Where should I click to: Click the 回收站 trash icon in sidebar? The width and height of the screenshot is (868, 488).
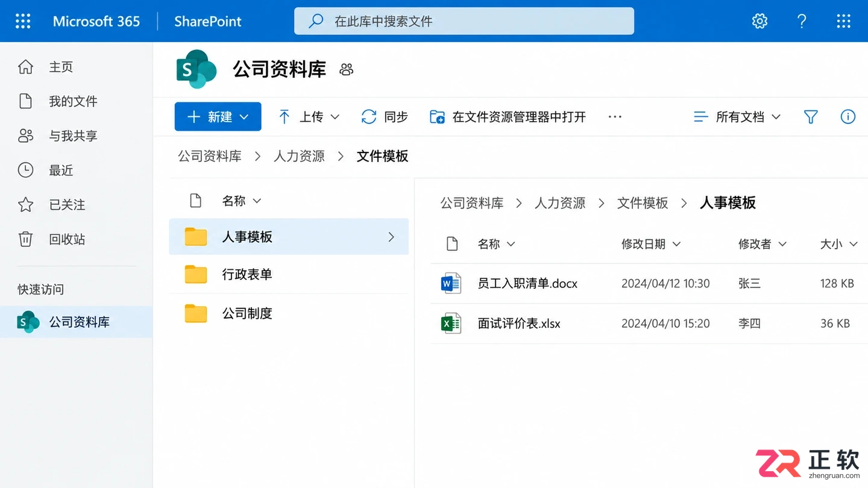[25, 239]
